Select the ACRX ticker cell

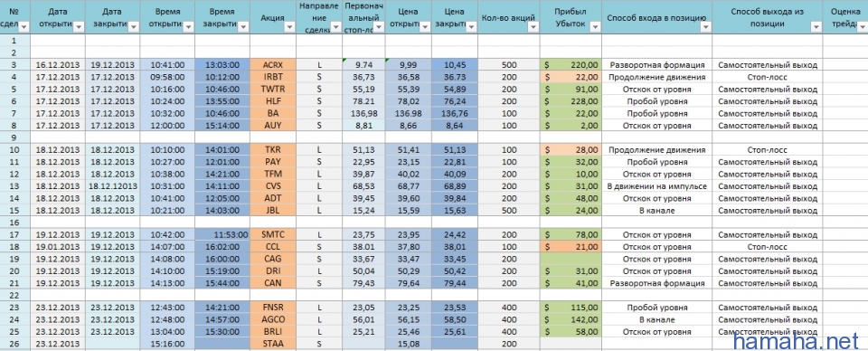point(273,65)
